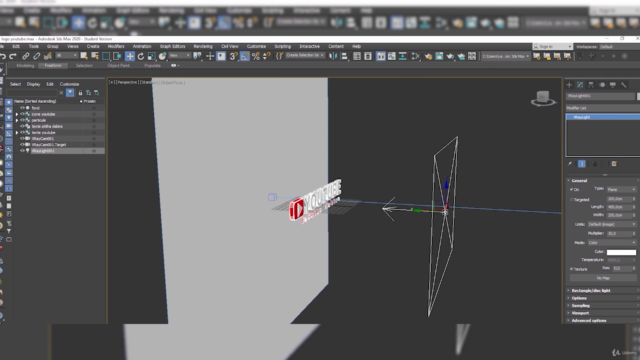
Task: Open the Graph Editors menu
Action: click(x=172, y=46)
